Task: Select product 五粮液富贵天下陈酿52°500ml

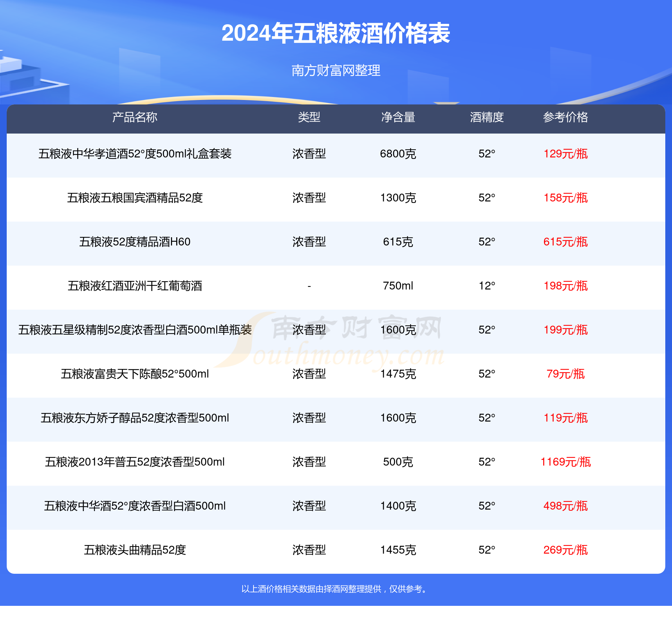Action: click(x=135, y=374)
